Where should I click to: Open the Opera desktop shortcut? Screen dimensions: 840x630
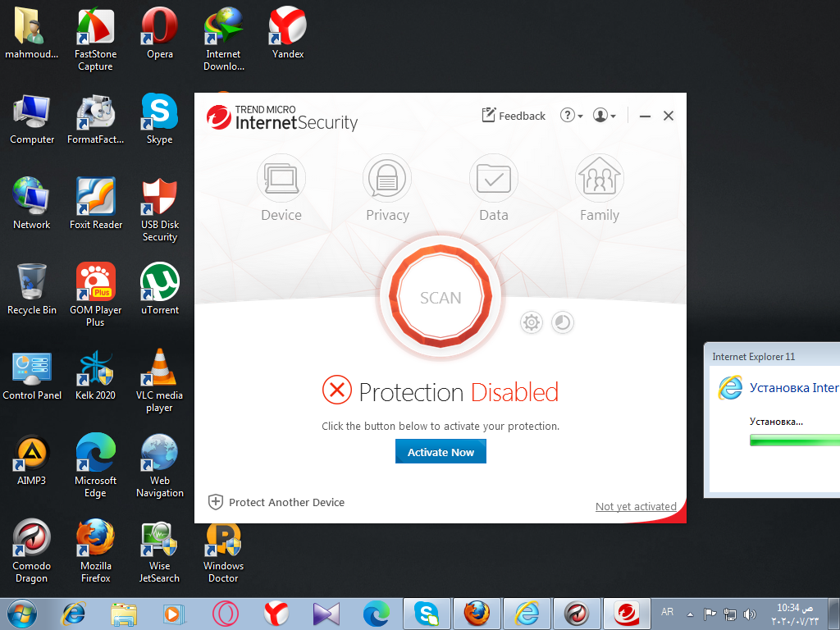click(160, 33)
